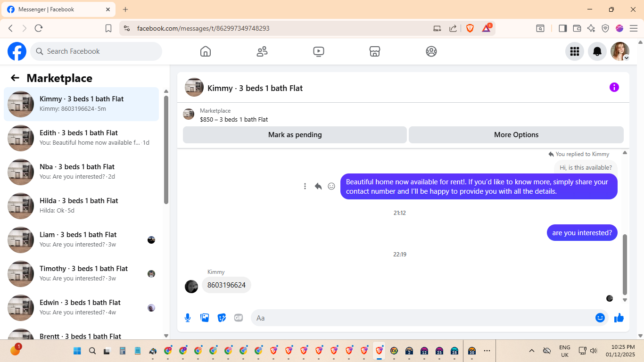This screenshot has width=644, height=362.
Task: Attach a photo to the message
Action: [x=205, y=318]
